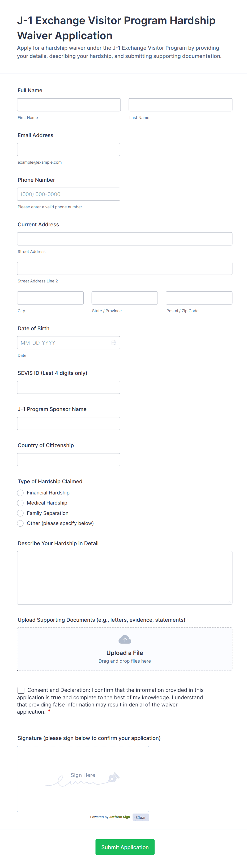Focus the Country of Citizenship field
This screenshot has width=247, height=868.
[x=69, y=460]
